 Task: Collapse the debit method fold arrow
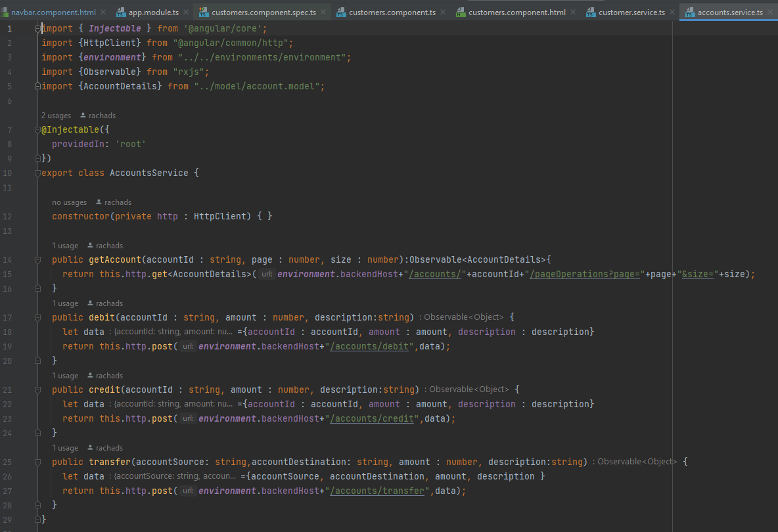36,317
